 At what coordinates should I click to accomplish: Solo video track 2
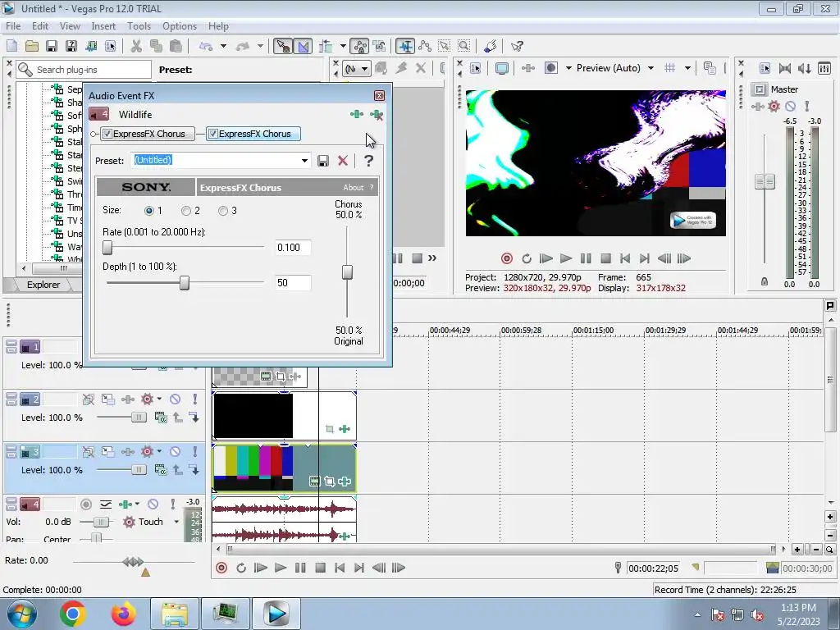point(195,399)
